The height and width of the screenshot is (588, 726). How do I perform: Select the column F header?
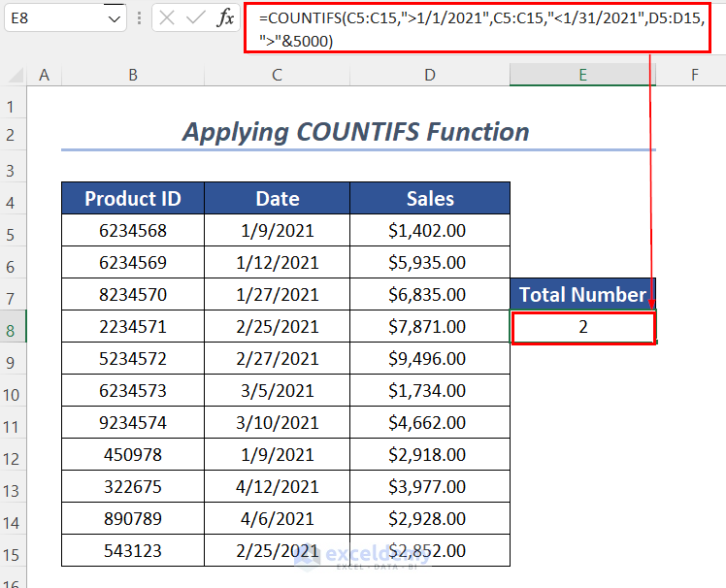tap(695, 75)
